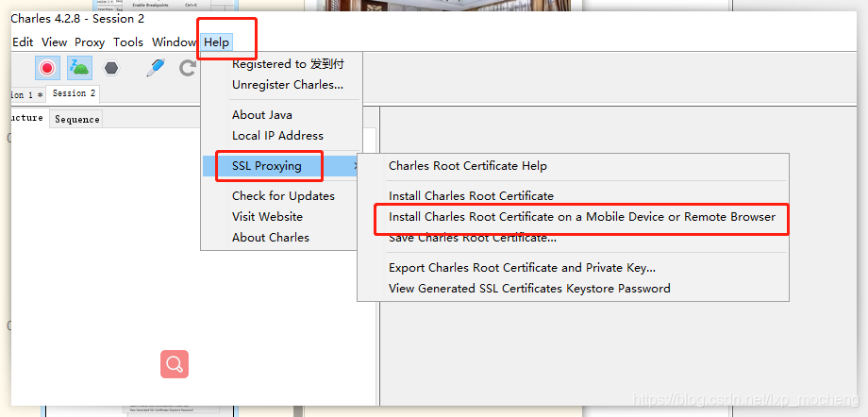
Task: Click the pink magnifier search icon
Action: pyautogui.click(x=175, y=364)
